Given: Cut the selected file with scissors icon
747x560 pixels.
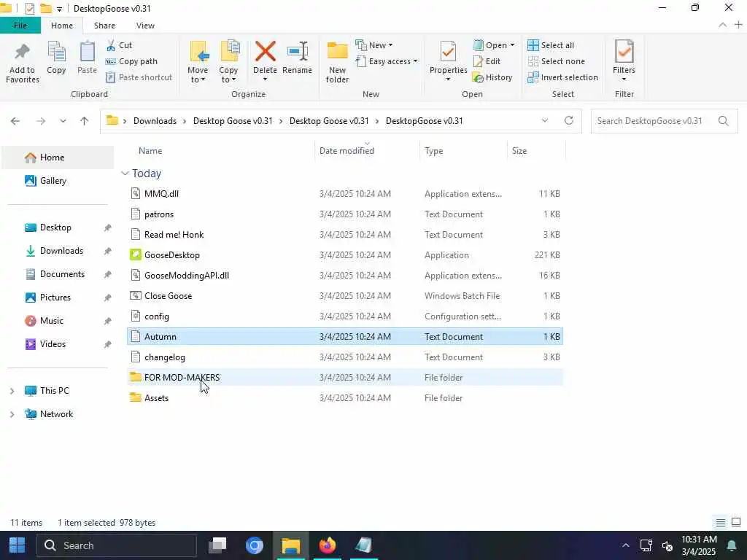Looking at the screenshot, I should pos(111,45).
